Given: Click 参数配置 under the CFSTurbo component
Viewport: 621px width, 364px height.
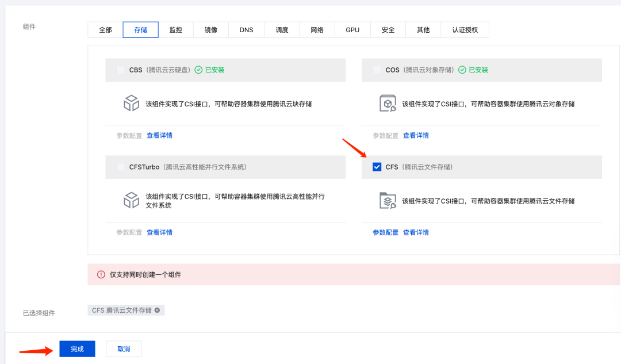Looking at the screenshot, I should (x=129, y=232).
